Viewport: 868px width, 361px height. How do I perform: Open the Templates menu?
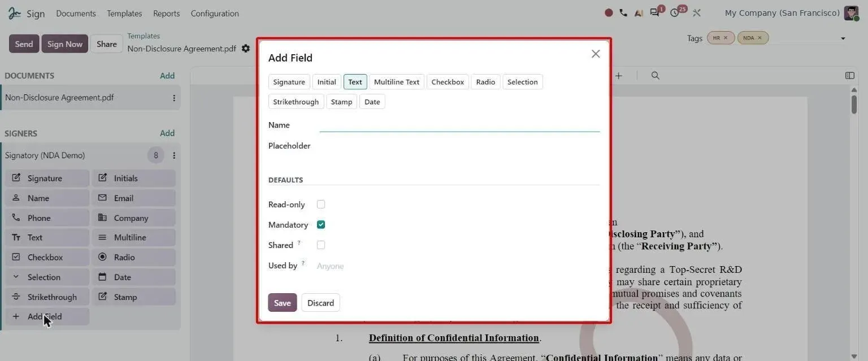pos(124,13)
